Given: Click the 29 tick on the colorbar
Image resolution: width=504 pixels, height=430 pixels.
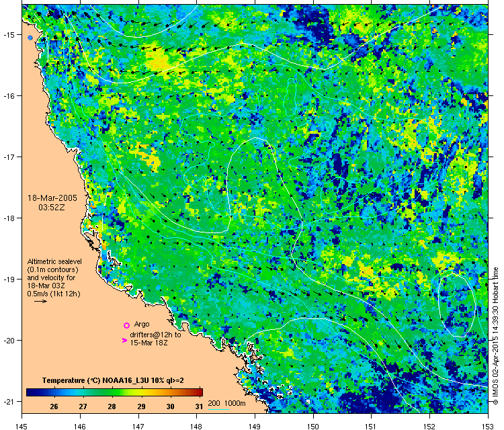Looking at the screenshot, I should 141,406.
